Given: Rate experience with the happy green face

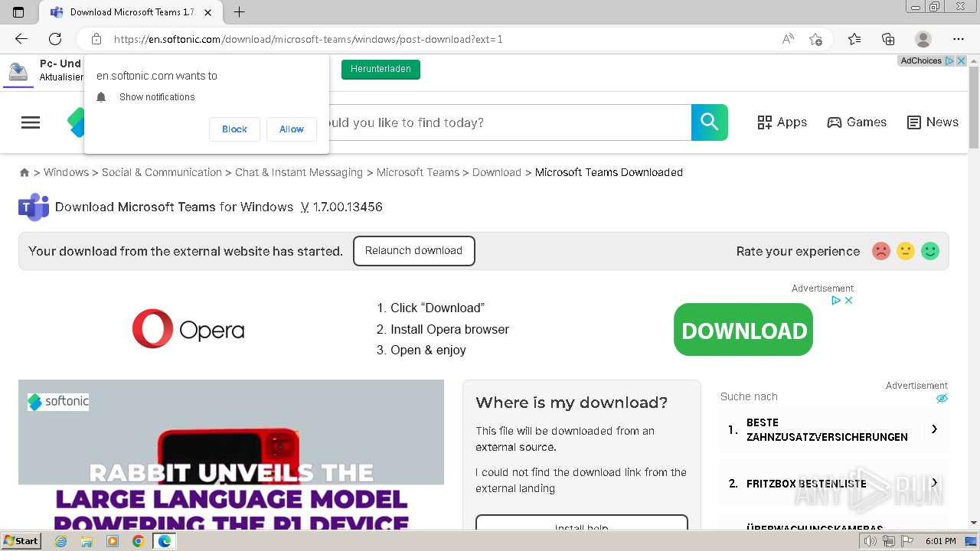Looking at the screenshot, I should pyautogui.click(x=930, y=251).
